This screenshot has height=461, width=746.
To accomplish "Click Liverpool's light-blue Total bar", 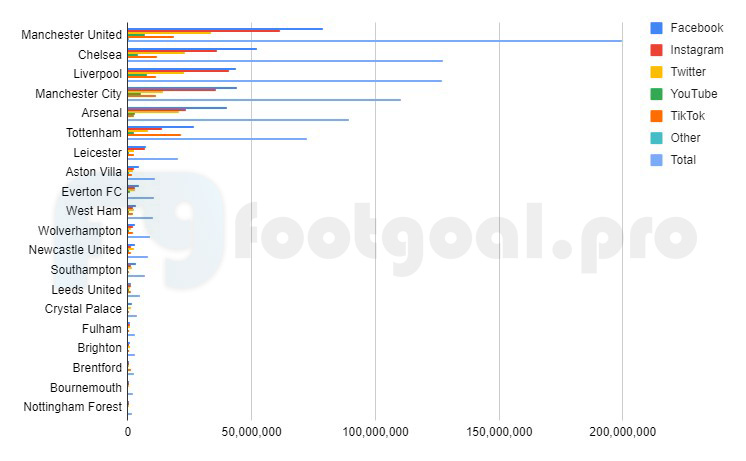I will point(285,81).
